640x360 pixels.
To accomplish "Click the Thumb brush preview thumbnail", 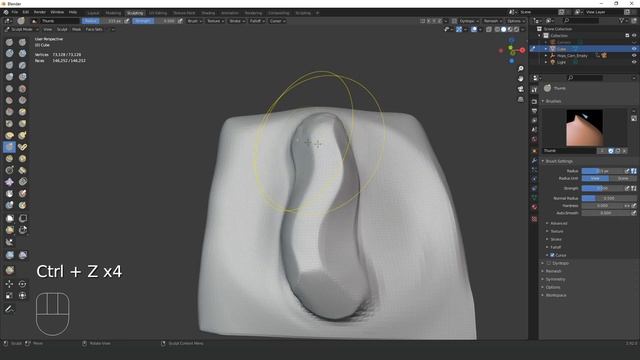I will 584,128.
